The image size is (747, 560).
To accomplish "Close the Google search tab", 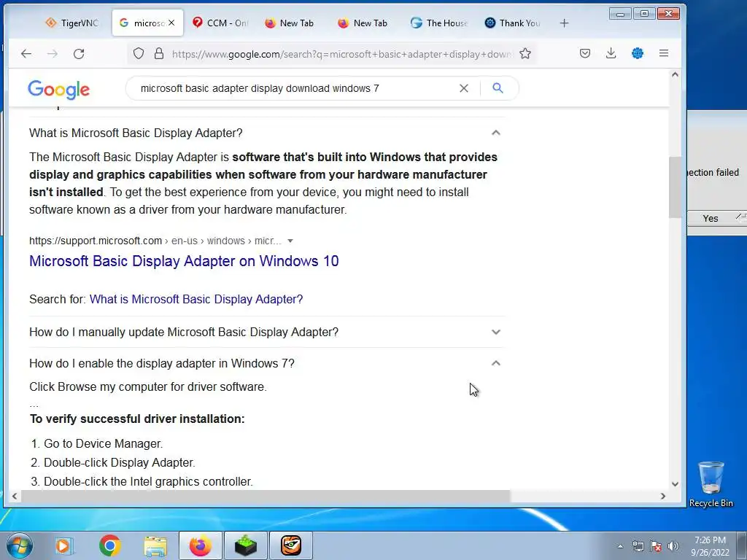I will (x=171, y=23).
